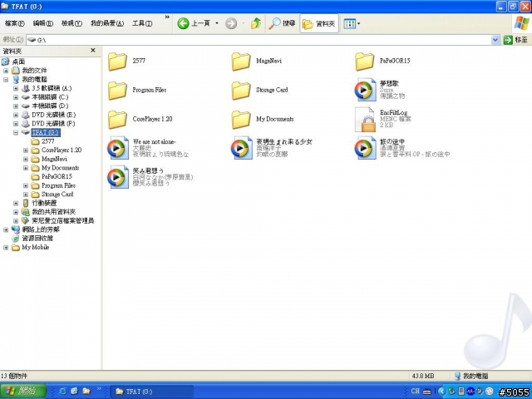Select My Mobile in the folder tree
This screenshot has height=399, width=532.
(x=35, y=247)
